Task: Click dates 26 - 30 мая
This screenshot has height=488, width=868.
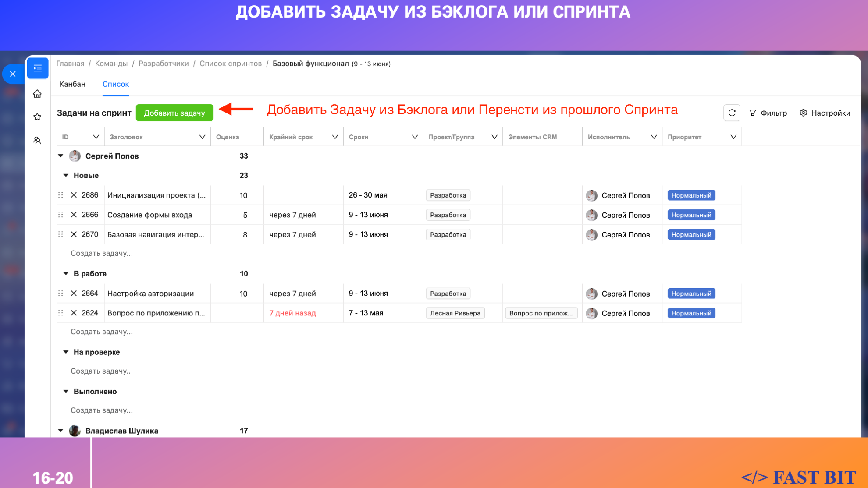Action: (x=368, y=195)
